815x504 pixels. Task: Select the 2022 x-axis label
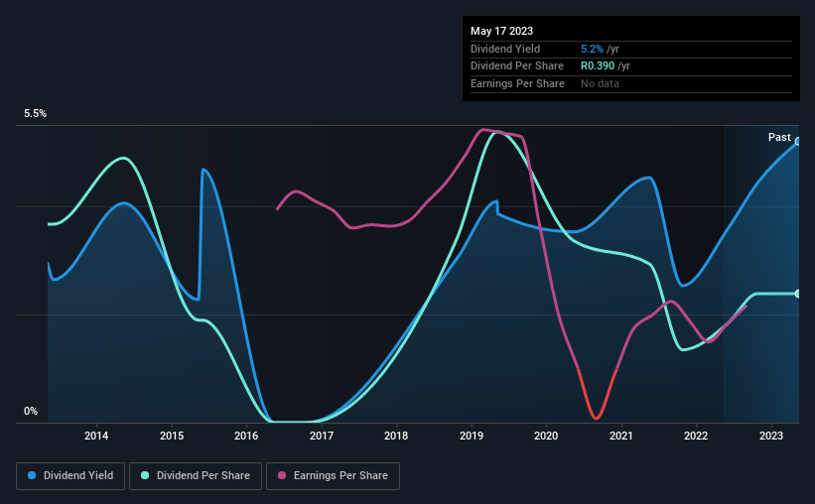[696, 436]
